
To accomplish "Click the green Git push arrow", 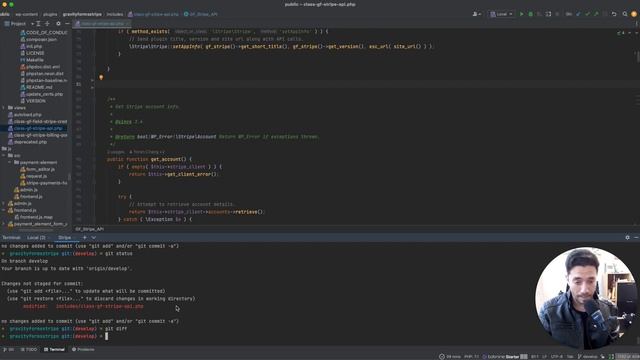I will tap(596, 14).
